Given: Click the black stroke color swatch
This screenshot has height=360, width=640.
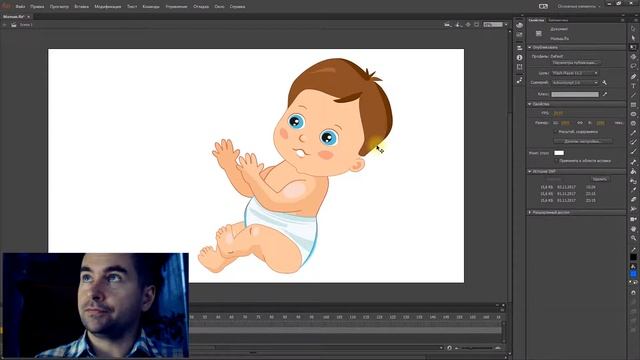Looking at the screenshot, I should click(x=633, y=257).
